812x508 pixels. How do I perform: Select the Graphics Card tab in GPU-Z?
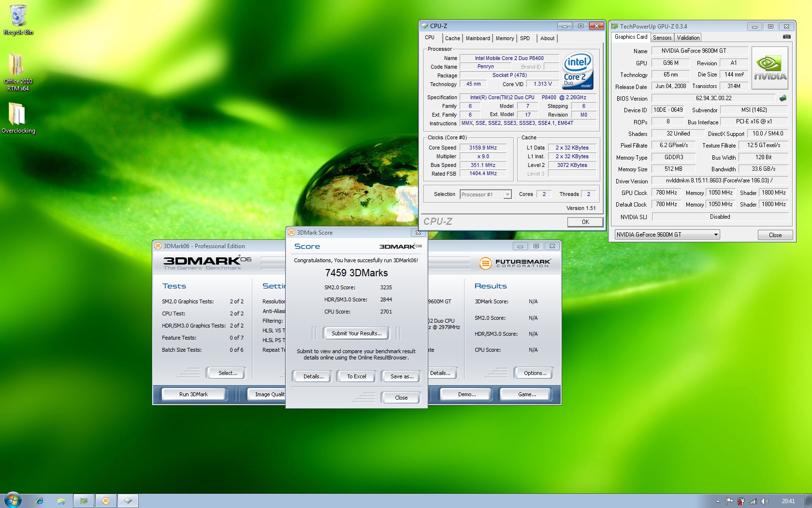[631, 37]
